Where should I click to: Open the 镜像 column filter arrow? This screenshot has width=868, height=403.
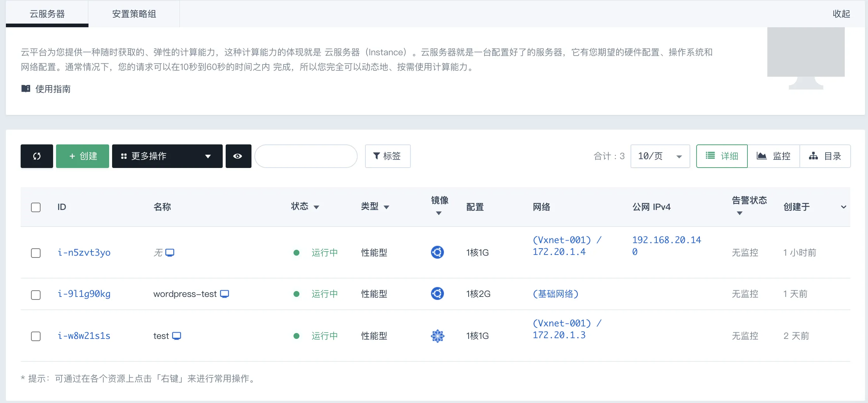click(439, 213)
